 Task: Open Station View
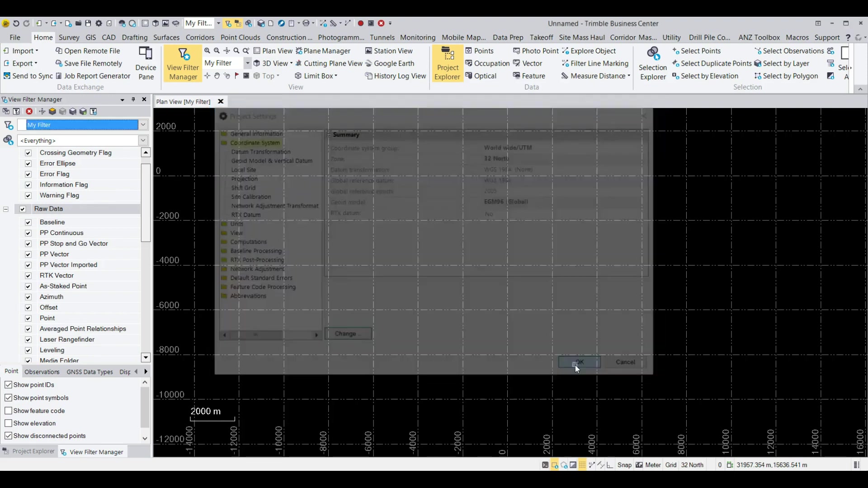pyautogui.click(x=389, y=51)
